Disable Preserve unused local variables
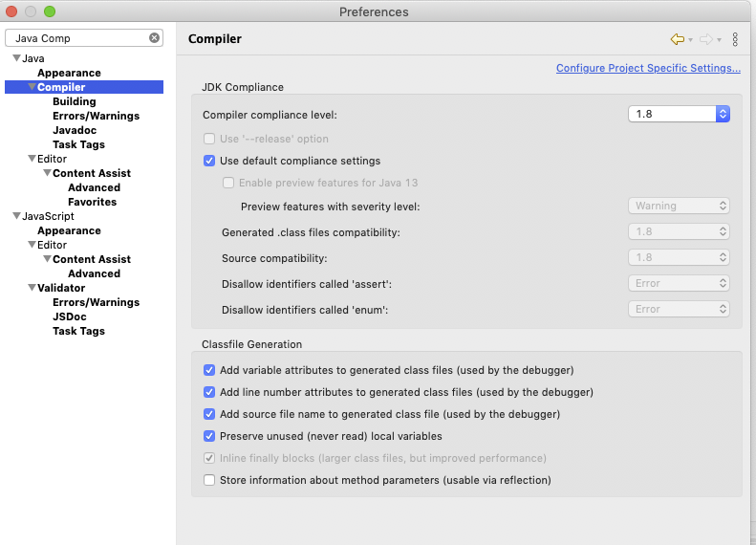The height and width of the screenshot is (545, 756). pyautogui.click(x=209, y=436)
